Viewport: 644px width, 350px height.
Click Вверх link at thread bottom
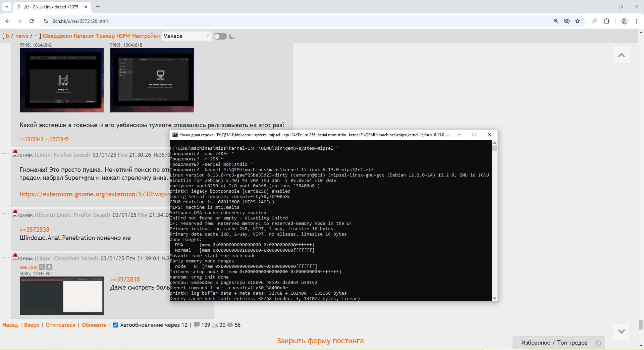coord(32,325)
